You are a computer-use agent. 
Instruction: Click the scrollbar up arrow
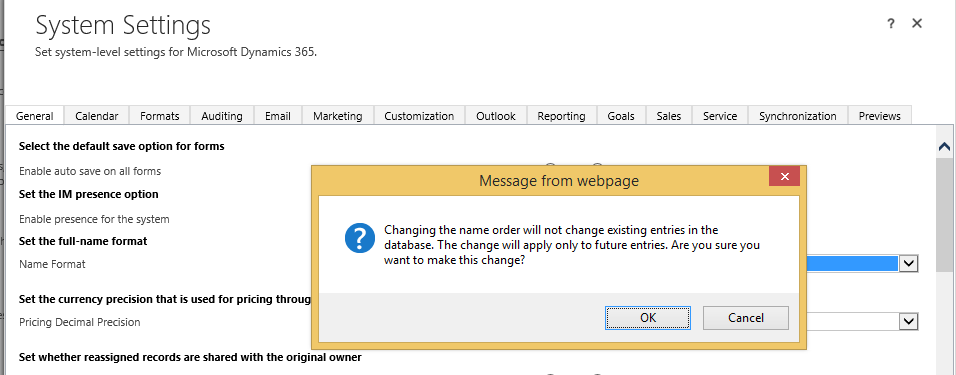(945, 146)
